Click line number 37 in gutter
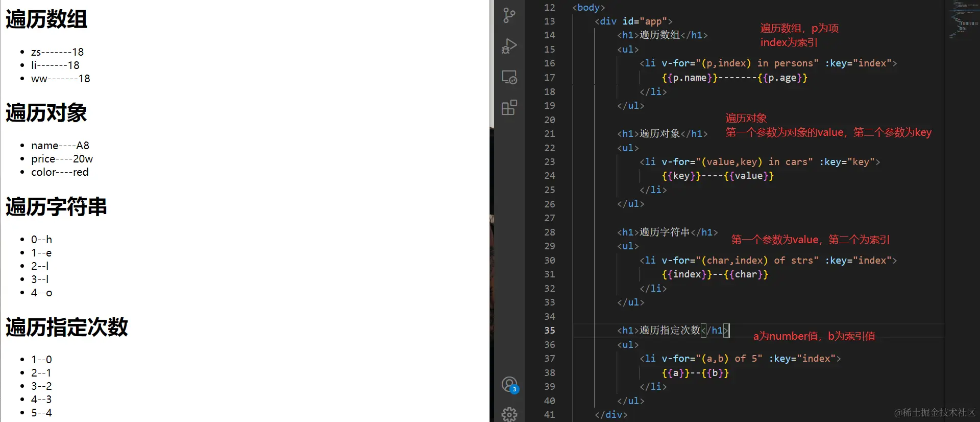Screen dimensions: 980x422 (549, 359)
